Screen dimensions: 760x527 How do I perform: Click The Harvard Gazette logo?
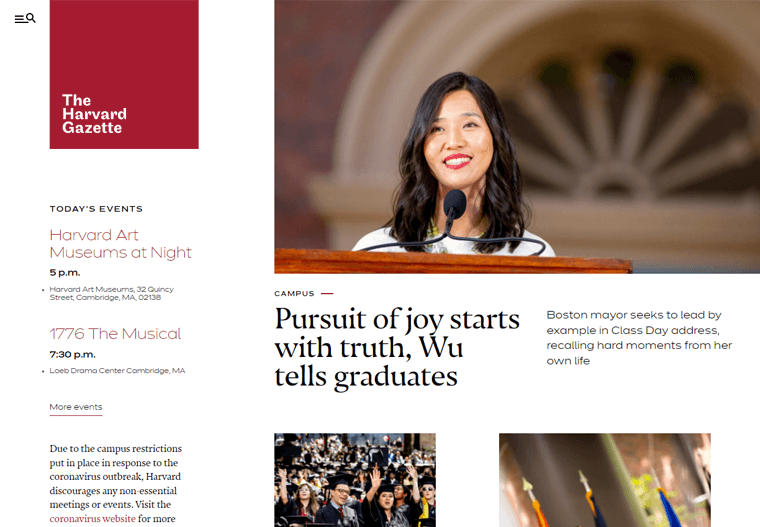124,74
